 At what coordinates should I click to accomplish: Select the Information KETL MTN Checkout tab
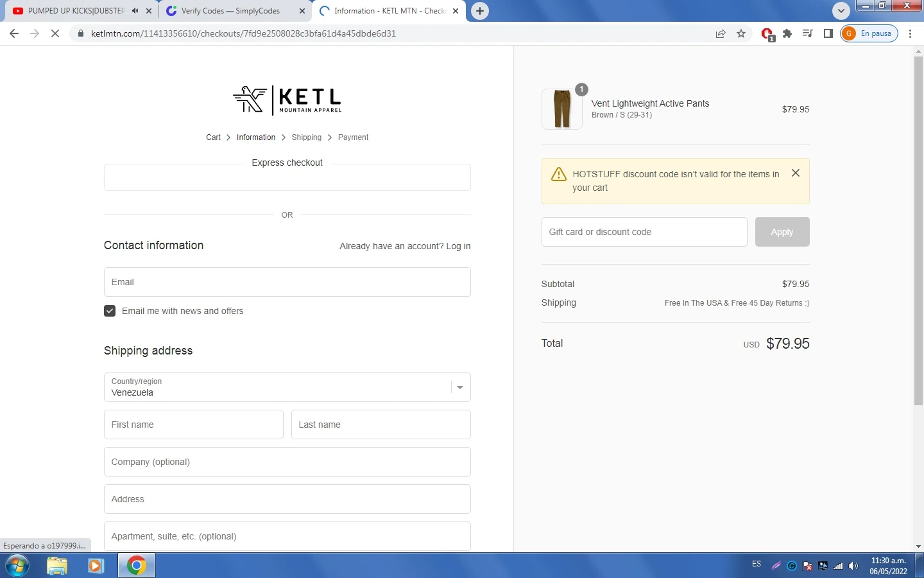(x=389, y=11)
